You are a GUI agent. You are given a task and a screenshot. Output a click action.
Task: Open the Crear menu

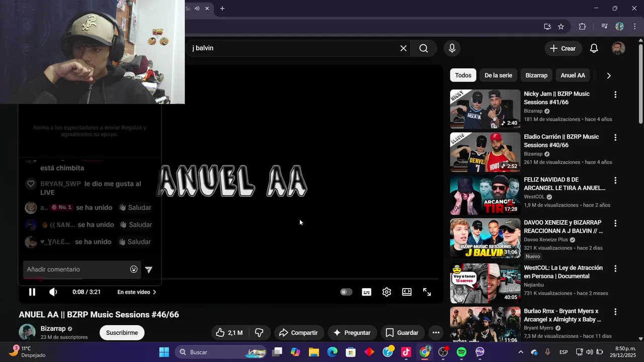pos(563,48)
